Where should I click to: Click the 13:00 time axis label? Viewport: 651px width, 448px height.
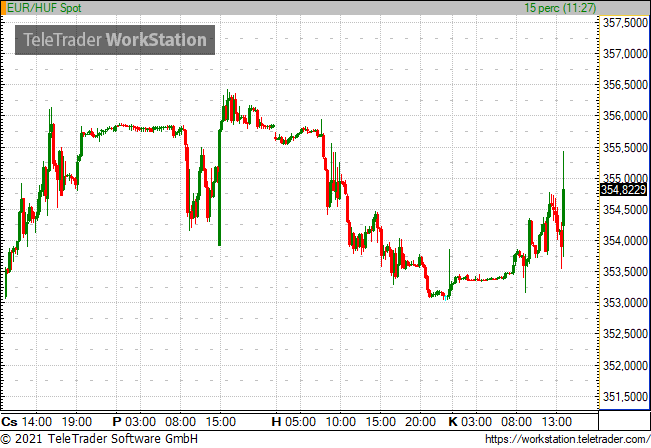[x=556, y=422]
